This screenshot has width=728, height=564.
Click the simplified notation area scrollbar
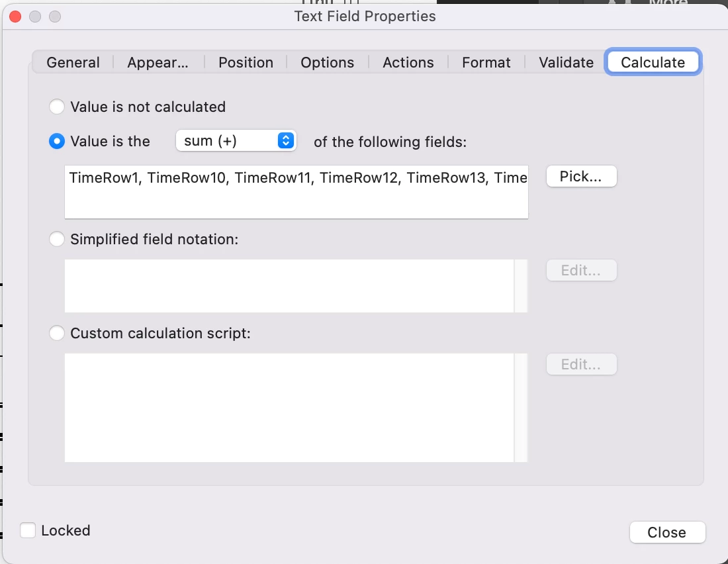(x=521, y=286)
